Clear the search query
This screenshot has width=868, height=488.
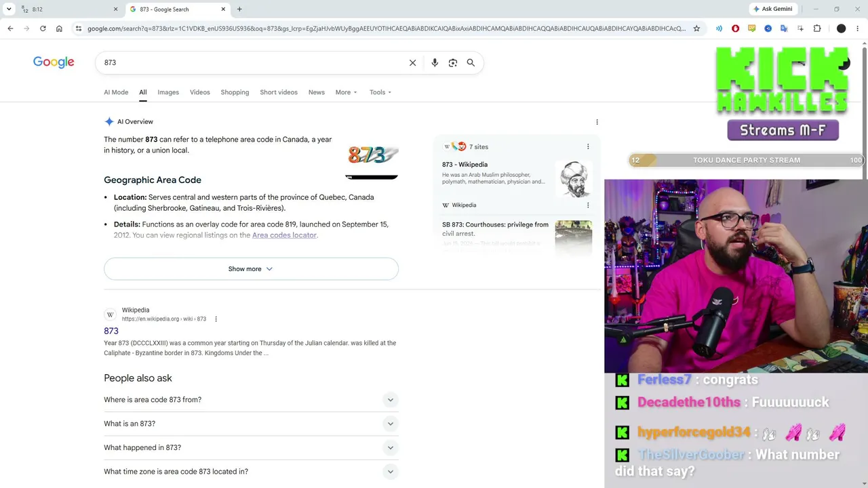coord(412,62)
